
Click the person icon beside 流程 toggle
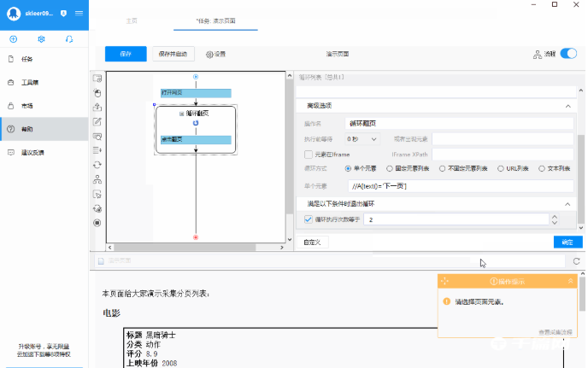[537, 55]
